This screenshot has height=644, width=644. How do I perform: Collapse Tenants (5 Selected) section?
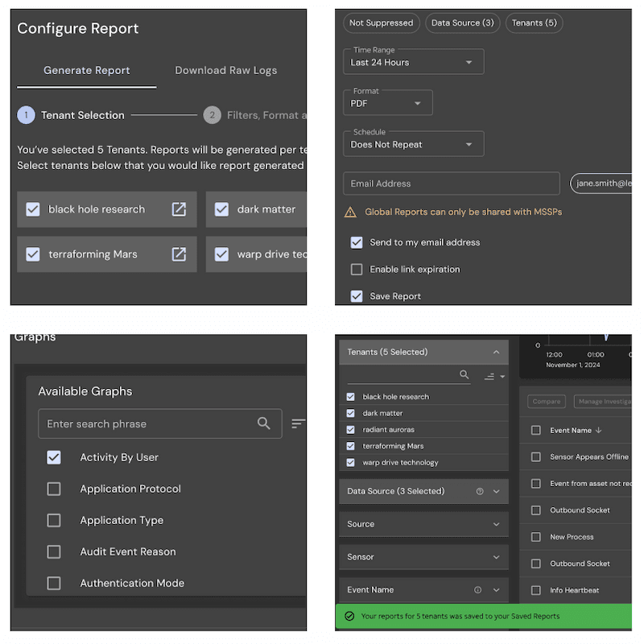pyautogui.click(x=424, y=352)
